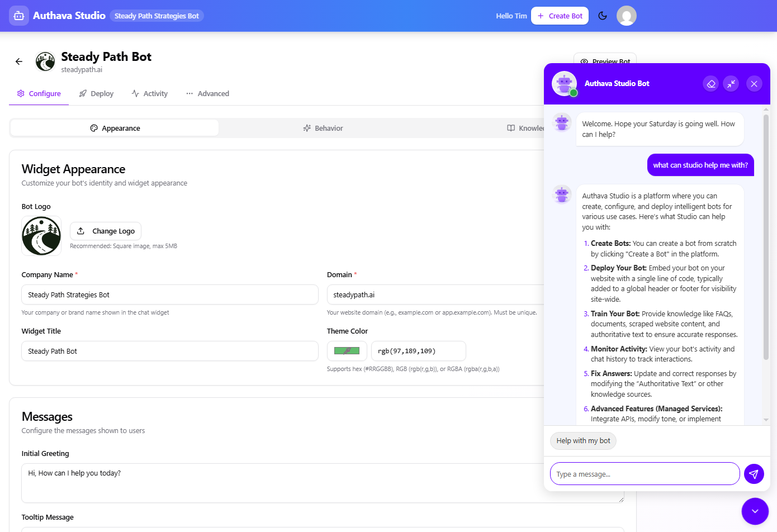Switch to the Deploy tab
The width and height of the screenshot is (777, 532).
96,94
